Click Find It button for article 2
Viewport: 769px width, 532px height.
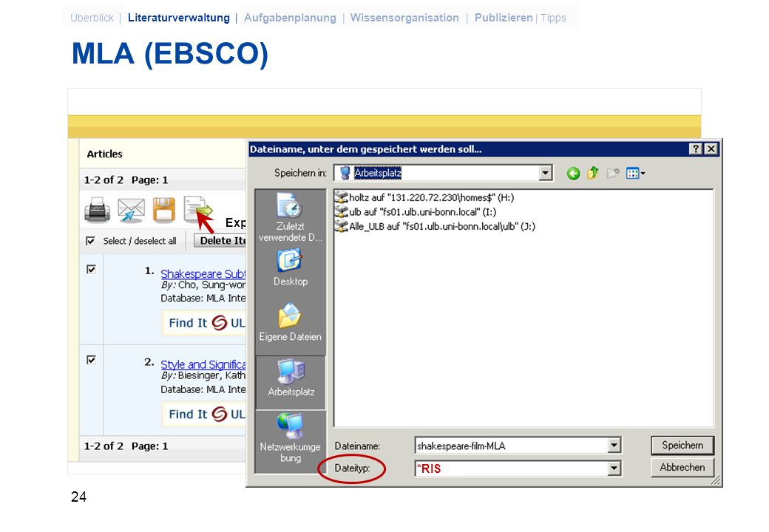pyautogui.click(x=204, y=415)
